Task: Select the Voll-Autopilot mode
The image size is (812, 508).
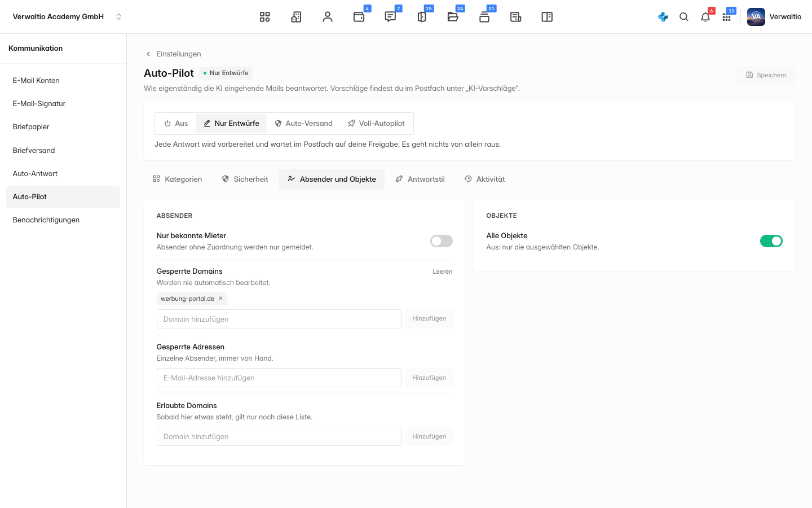Action: pyautogui.click(x=376, y=124)
